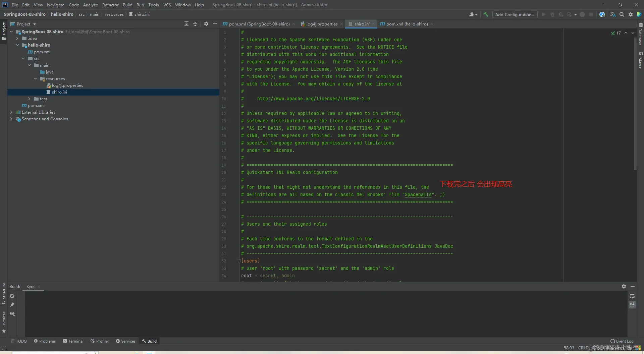644x354 pixels.
Task: Open the Apache LICENSE-2.0 link
Action: pos(313,99)
